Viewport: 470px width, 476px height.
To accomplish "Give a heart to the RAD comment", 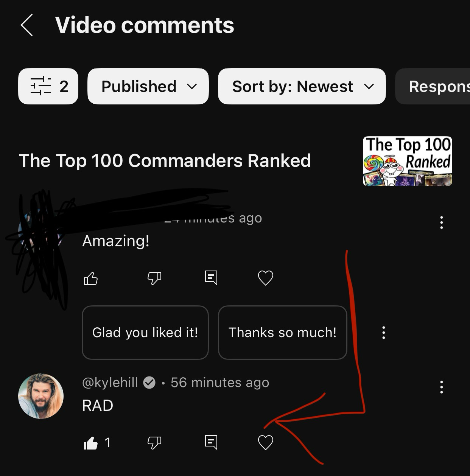I will click(266, 442).
